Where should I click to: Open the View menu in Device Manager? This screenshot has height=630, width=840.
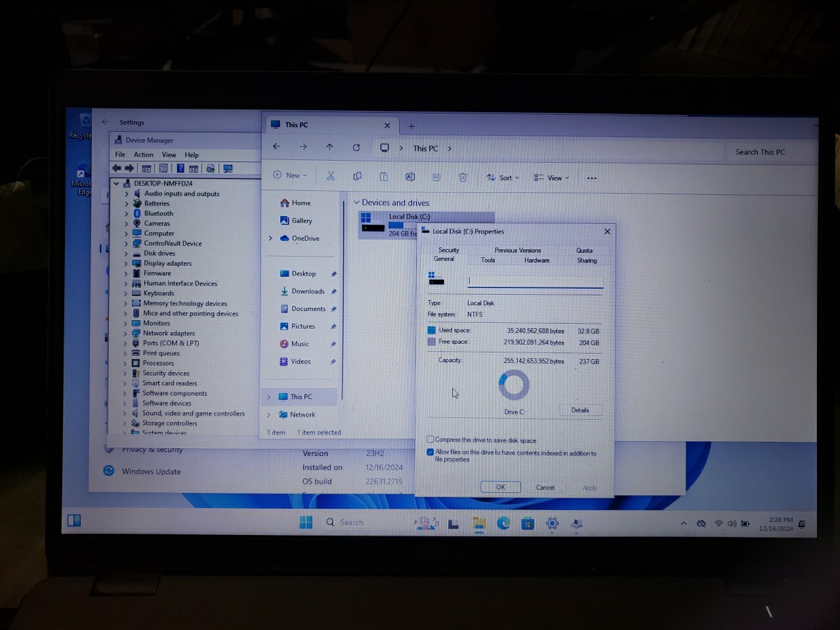169,155
